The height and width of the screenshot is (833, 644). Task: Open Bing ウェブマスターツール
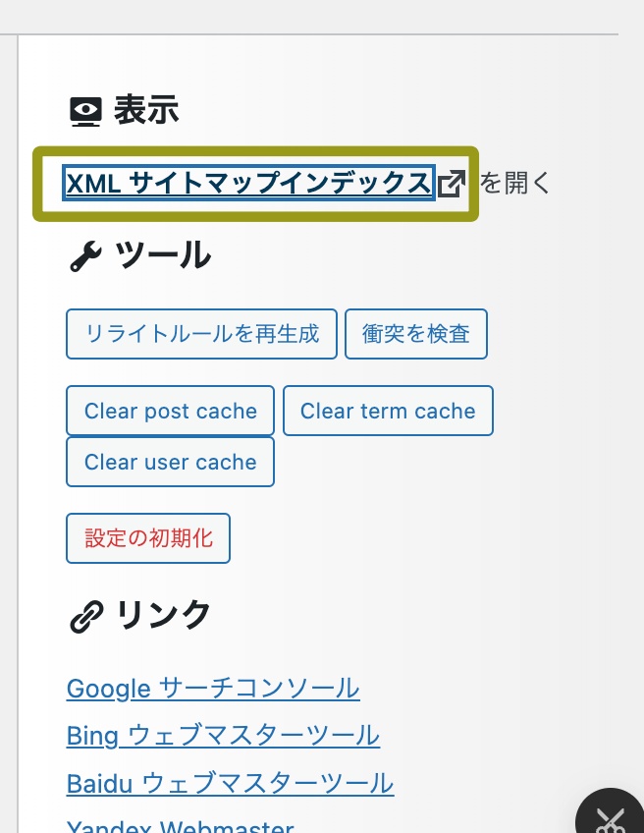pyautogui.click(x=222, y=736)
